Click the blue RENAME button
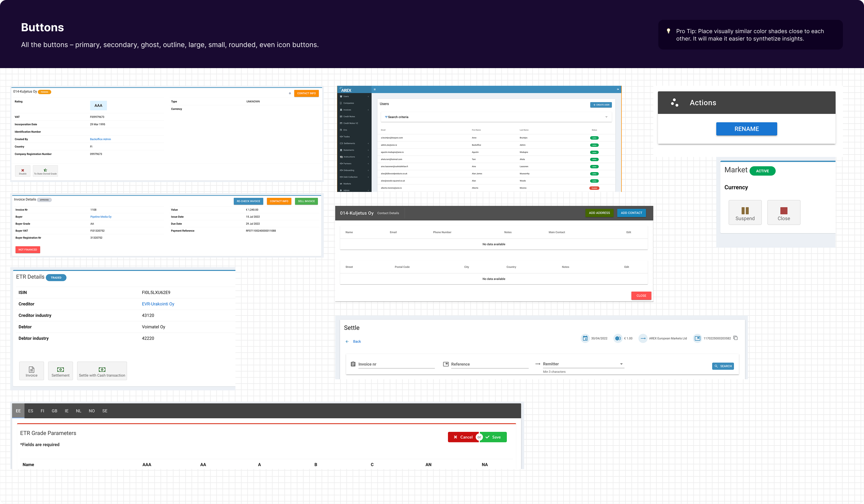 [x=746, y=129]
